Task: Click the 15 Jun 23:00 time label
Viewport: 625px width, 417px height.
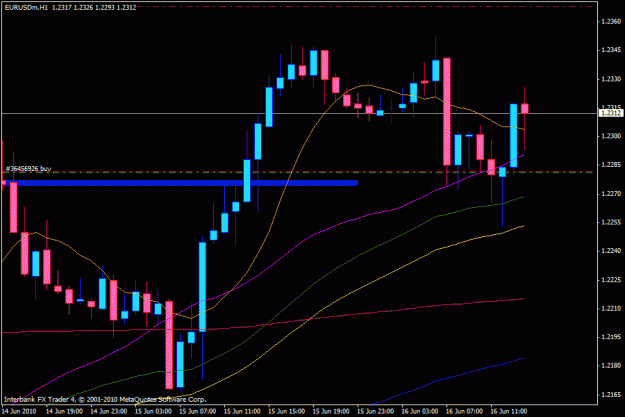Action: coord(375,411)
